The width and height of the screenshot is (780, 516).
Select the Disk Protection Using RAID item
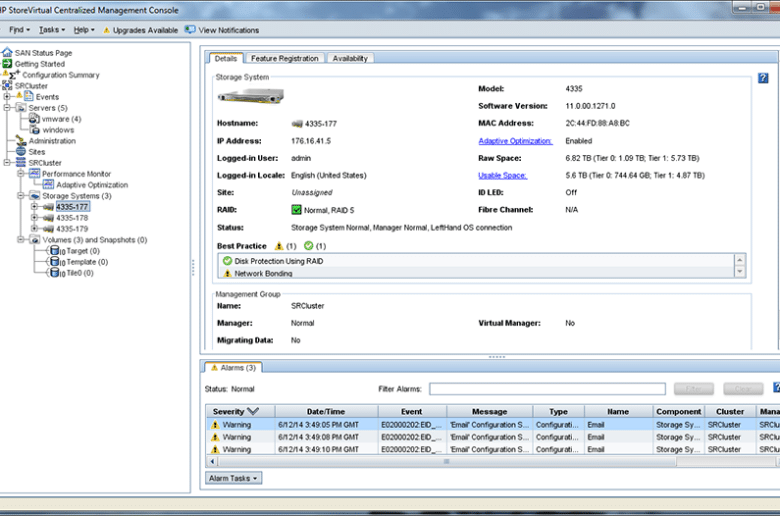click(477, 261)
